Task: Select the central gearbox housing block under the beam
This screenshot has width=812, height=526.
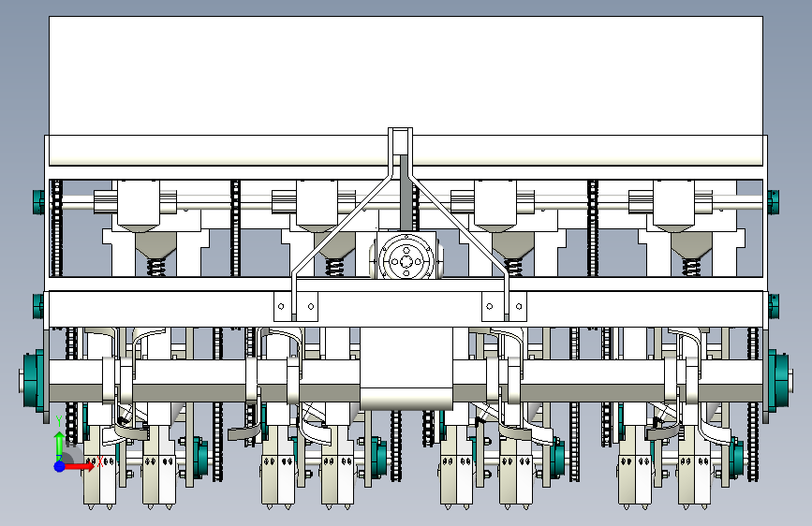Action: click(406, 368)
